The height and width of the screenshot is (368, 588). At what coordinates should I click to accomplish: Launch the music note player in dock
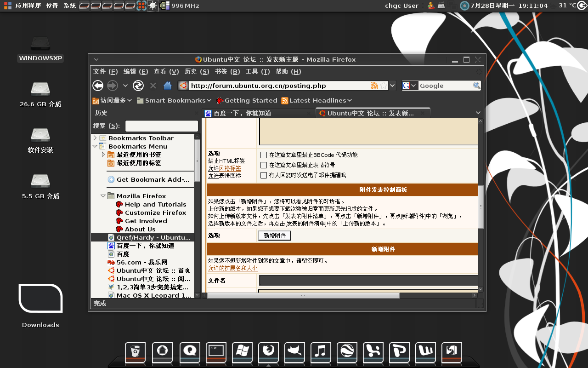(x=321, y=352)
